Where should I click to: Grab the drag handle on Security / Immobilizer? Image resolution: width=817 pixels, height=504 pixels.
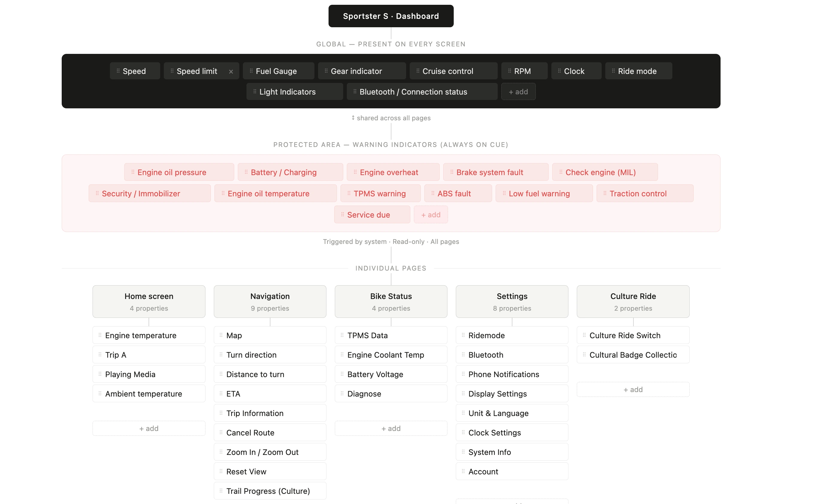[x=97, y=193]
